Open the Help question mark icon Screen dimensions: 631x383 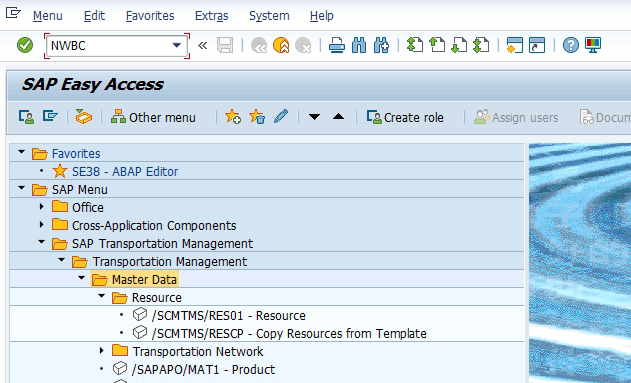(x=571, y=45)
